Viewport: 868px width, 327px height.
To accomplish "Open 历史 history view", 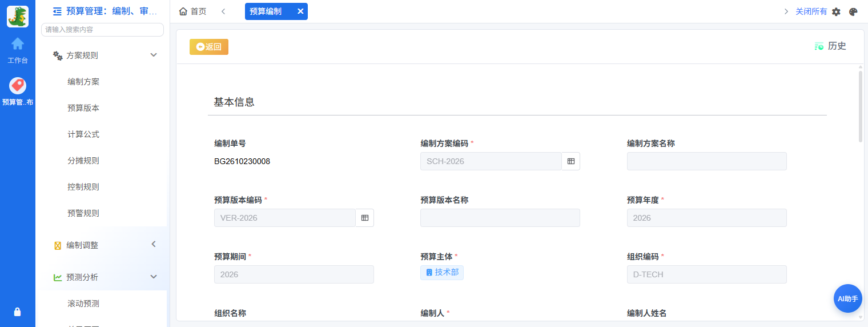I will (830, 46).
